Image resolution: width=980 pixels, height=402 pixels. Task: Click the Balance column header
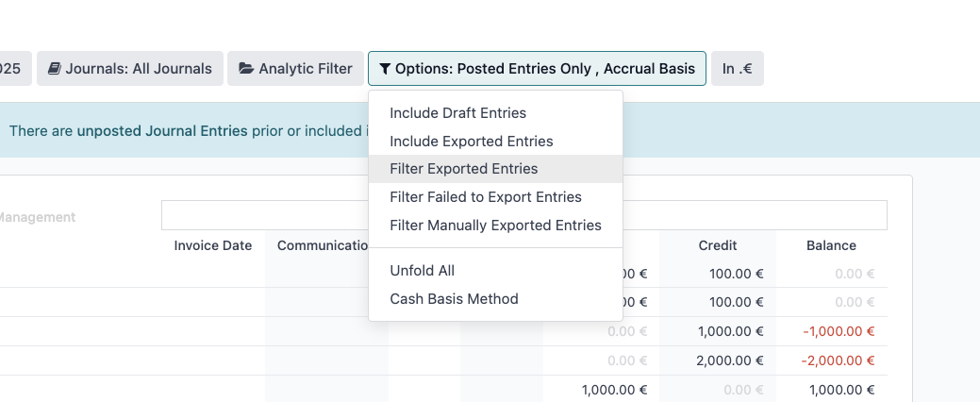point(831,245)
